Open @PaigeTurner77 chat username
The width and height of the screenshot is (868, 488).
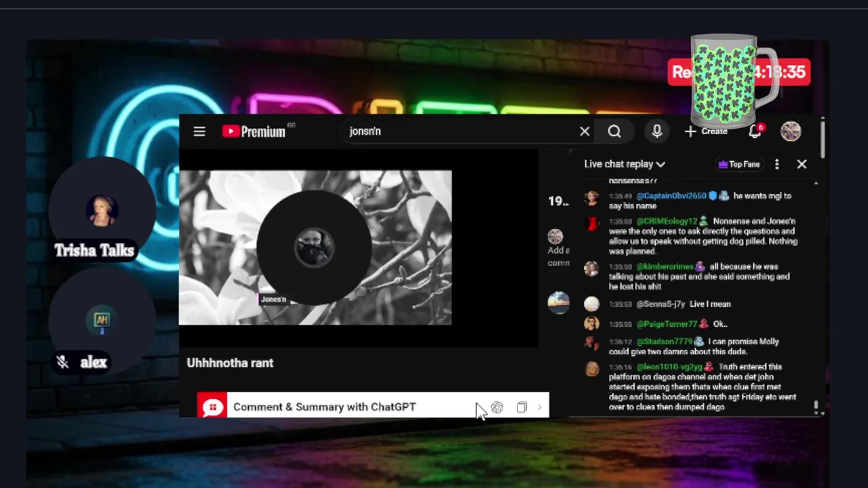[x=667, y=324]
